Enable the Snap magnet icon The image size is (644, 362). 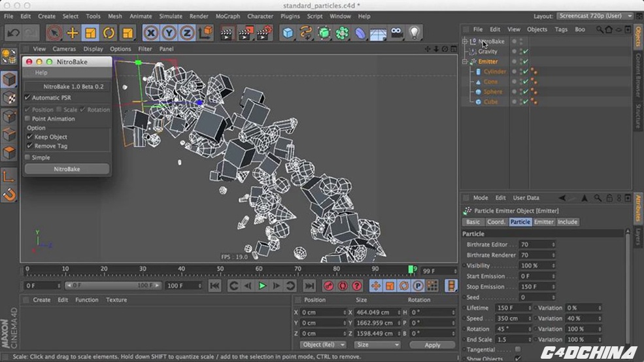click(9, 195)
